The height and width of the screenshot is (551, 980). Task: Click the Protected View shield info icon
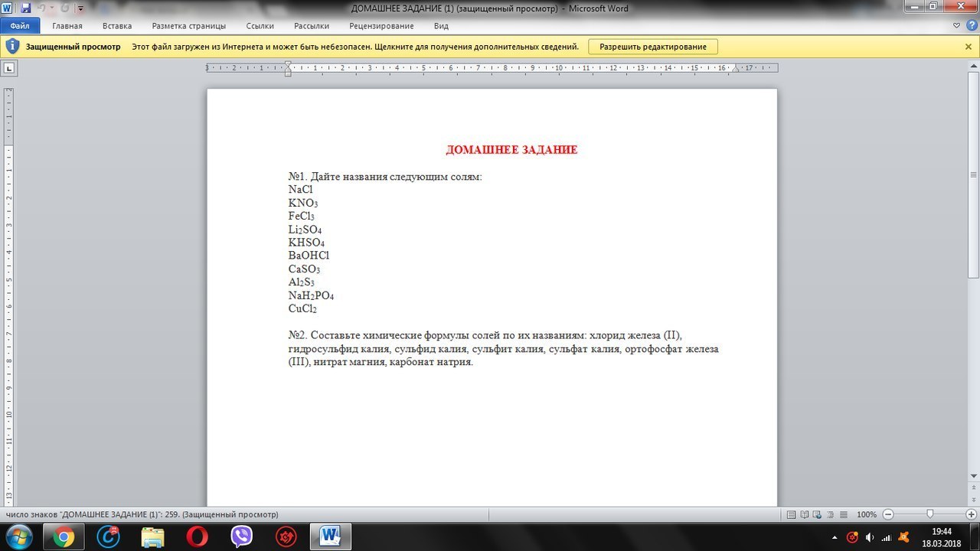[x=12, y=46]
